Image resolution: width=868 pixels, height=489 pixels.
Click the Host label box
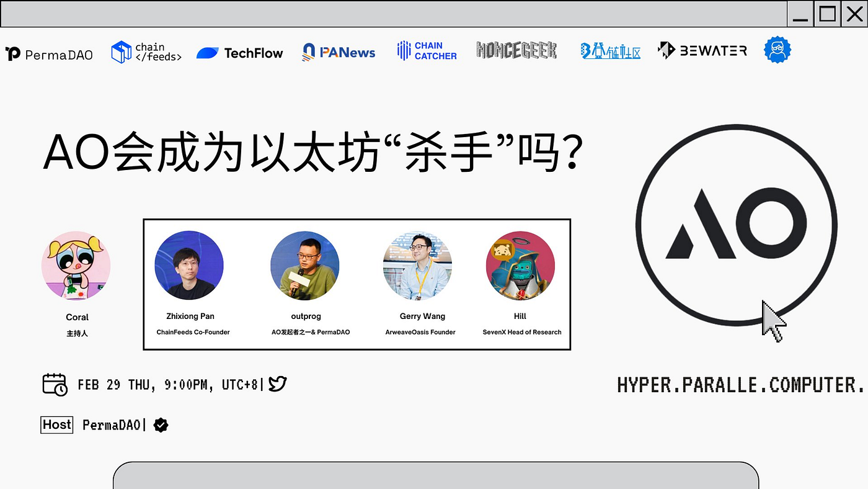coord(56,424)
